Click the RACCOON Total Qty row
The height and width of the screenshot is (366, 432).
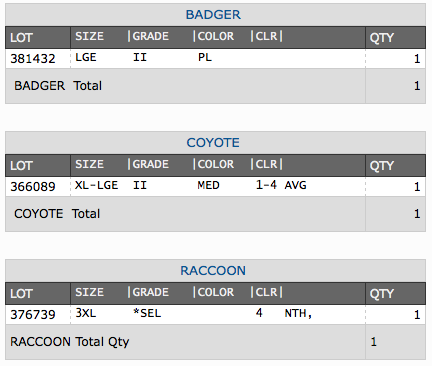tap(215, 342)
